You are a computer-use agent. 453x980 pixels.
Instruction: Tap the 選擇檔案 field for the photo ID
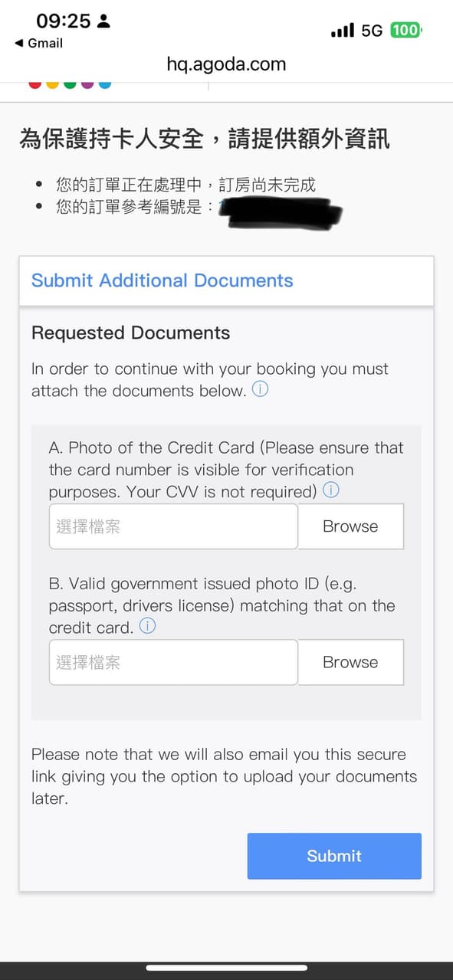pos(172,662)
